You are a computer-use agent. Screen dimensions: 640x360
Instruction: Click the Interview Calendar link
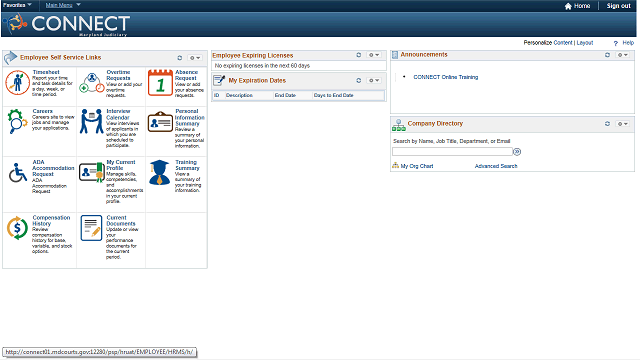(x=118, y=114)
